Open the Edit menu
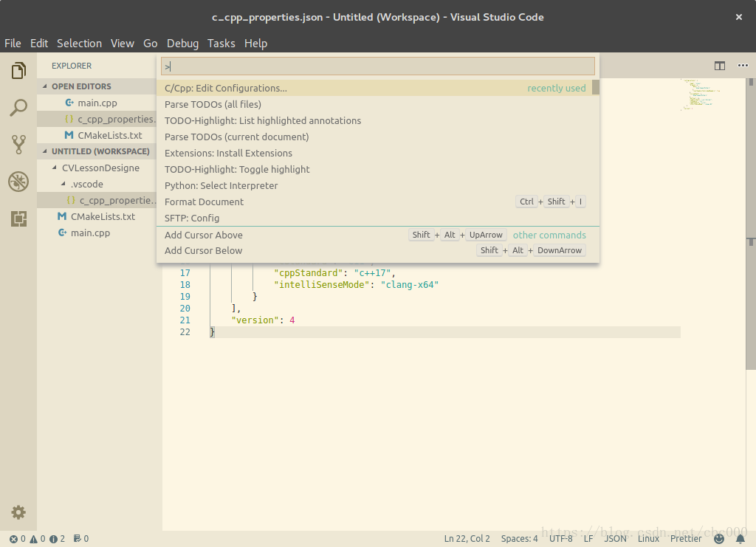756x547 pixels. pos(38,44)
